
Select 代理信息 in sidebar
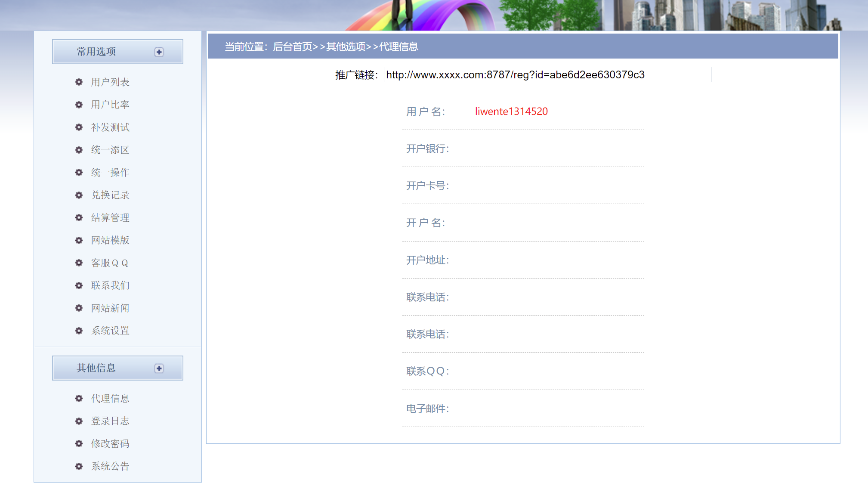(110, 399)
